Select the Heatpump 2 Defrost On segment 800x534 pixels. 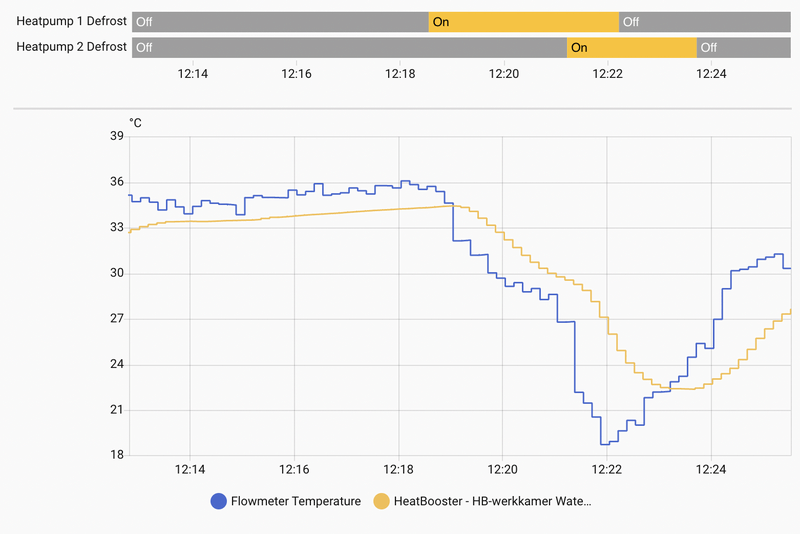click(x=632, y=47)
